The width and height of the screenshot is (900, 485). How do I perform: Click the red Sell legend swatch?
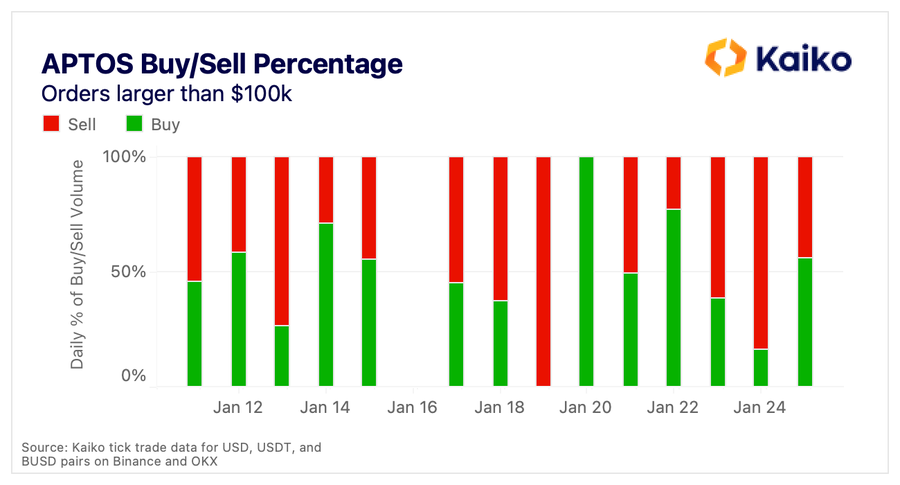51,124
